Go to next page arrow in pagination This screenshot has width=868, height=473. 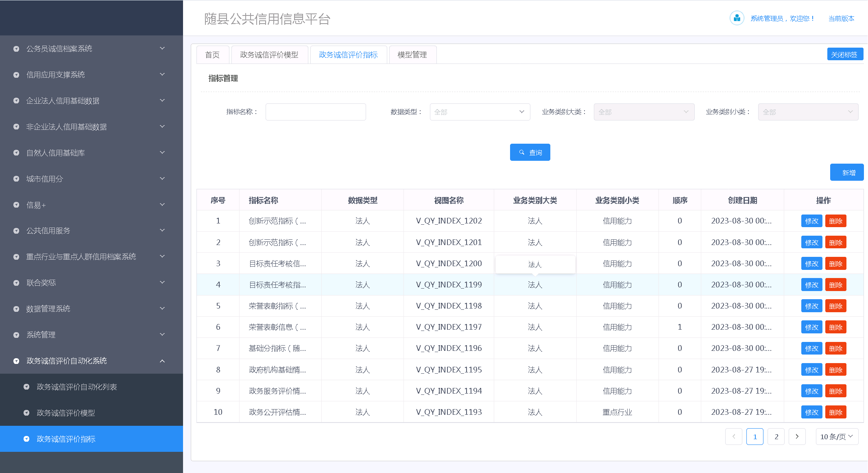point(797,436)
